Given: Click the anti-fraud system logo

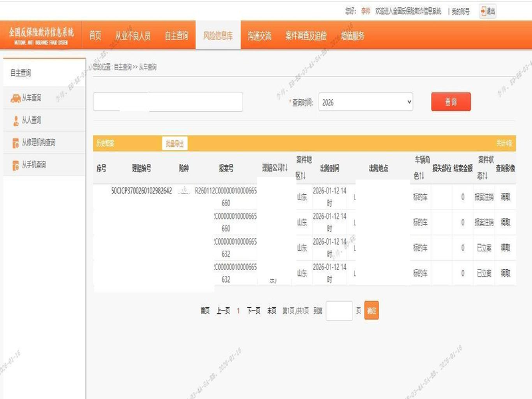Looking at the screenshot, I should point(41,35).
